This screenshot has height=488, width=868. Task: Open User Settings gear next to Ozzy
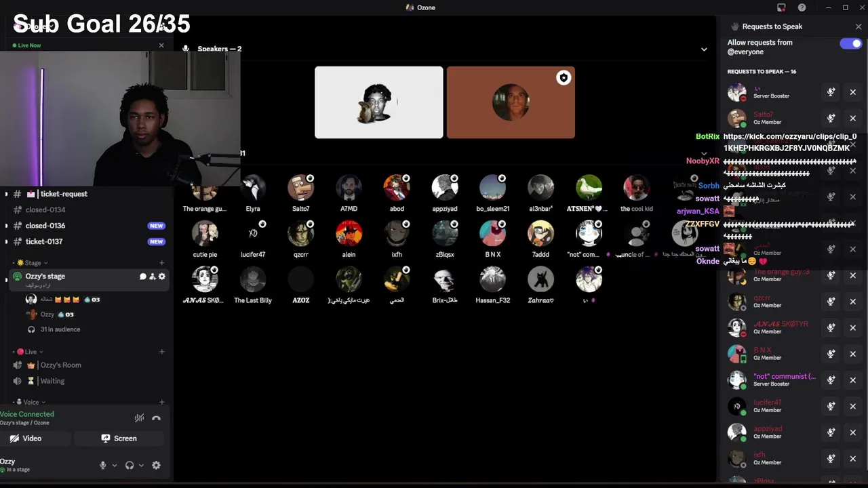click(x=156, y=465)
